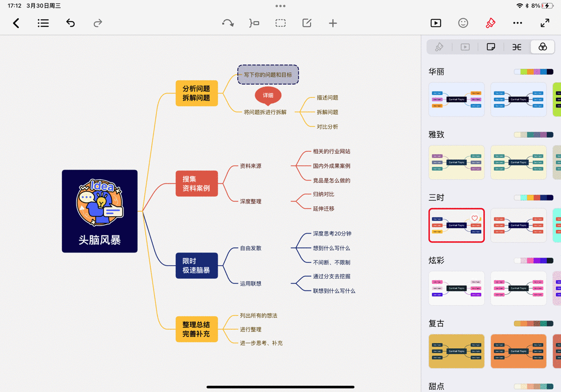The height and width of the screenshot is (392, 561).
Task: Go back with the back arrow
Action: pyautogui.click(x=16, y=23)
